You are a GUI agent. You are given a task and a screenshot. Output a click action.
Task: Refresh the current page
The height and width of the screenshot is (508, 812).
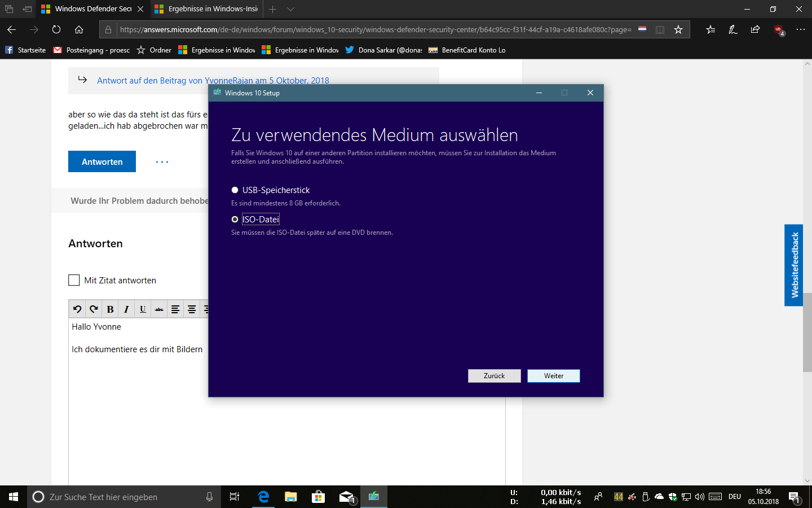pos(56,29)
